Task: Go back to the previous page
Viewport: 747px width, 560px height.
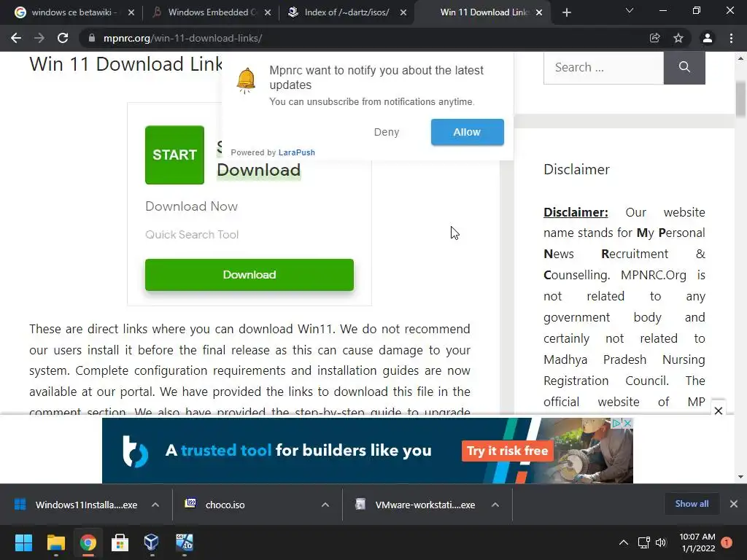Action: coord(16,38)
